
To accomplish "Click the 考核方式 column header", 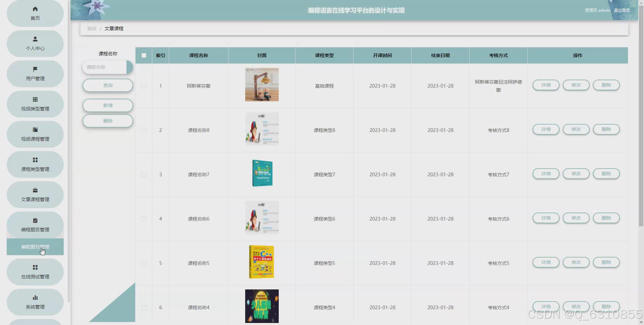I will [x=498, y=55].
